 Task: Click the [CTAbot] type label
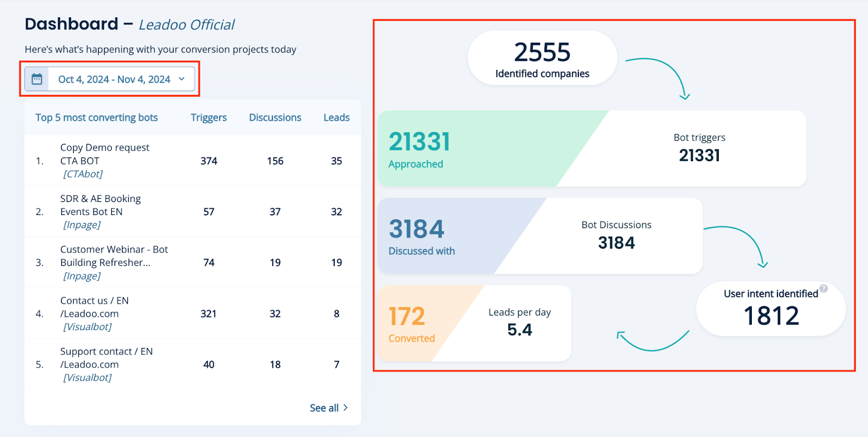83,174
